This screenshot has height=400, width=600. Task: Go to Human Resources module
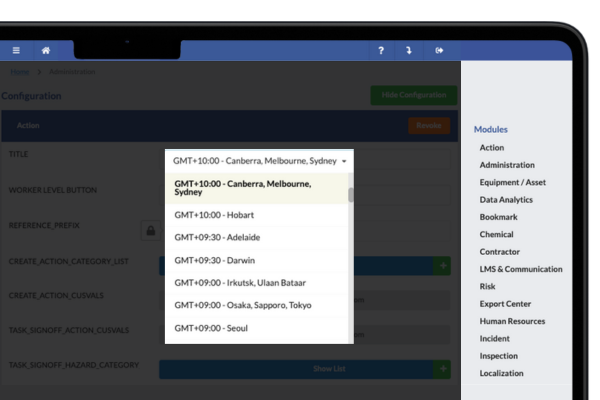[x=512, y=321]
